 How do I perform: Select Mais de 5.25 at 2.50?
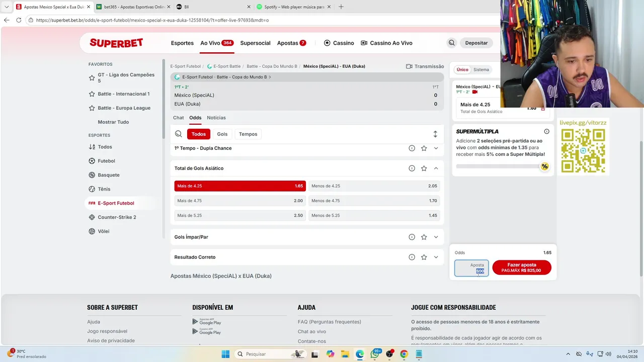[240, 215]
